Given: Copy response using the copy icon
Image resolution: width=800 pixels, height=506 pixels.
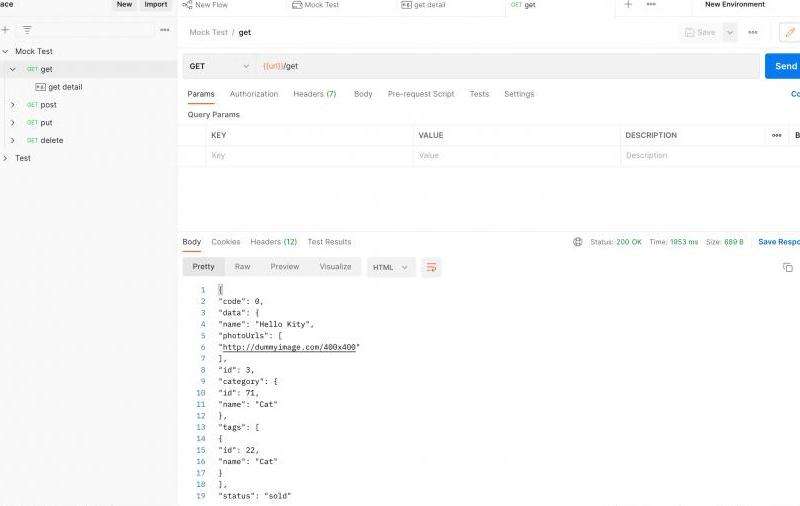Looking at the screenshot, I should (x=787, y=267).
